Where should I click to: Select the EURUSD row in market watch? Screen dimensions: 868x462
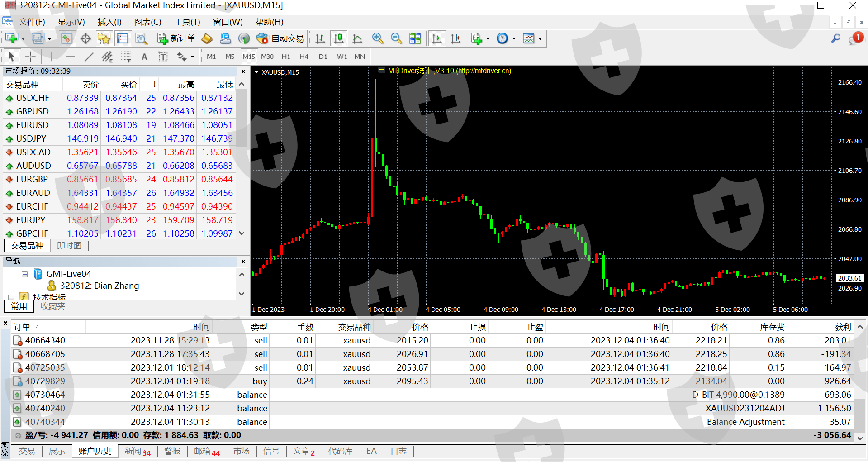tap(33, 125)
